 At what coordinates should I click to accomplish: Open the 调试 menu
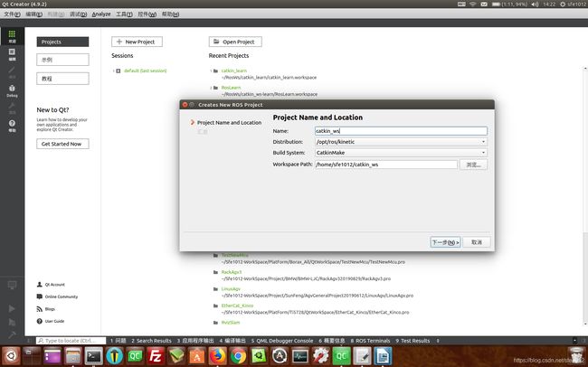coord(78,14)
